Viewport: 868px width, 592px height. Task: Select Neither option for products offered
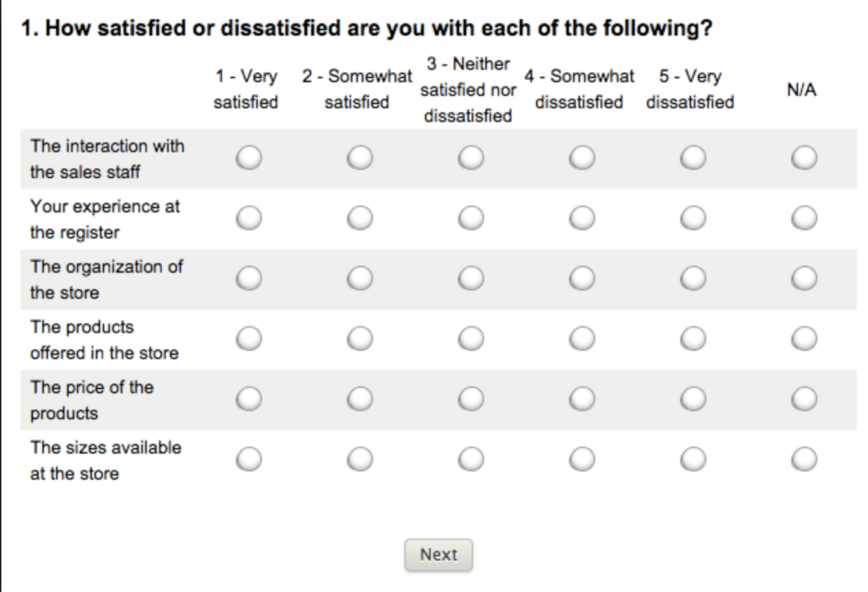(470, 338)
